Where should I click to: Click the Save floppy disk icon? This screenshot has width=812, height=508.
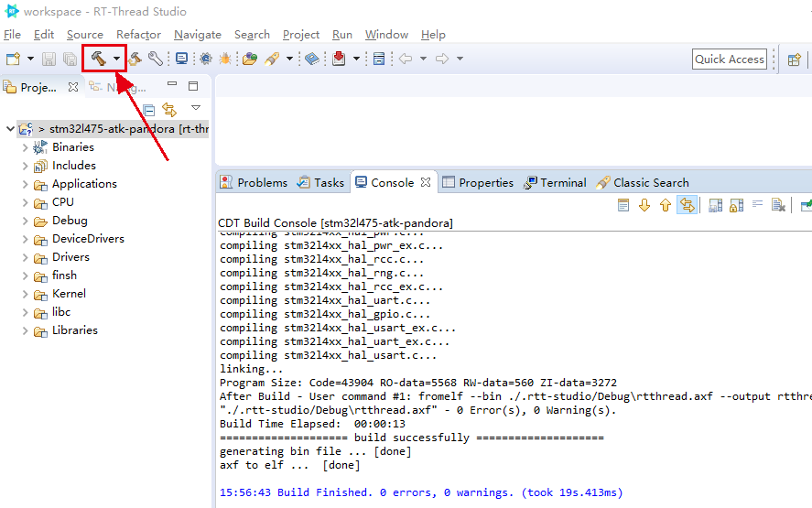tap(49, 59)
